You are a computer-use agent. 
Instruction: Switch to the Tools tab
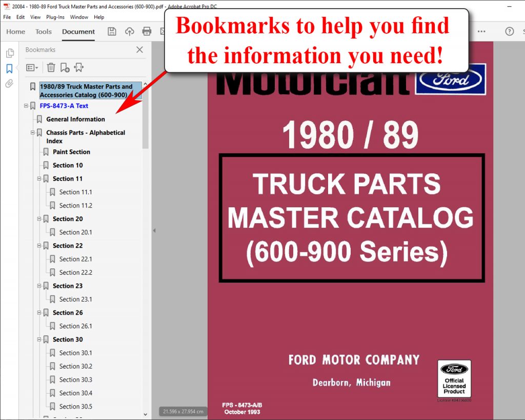tap(43, 31)
